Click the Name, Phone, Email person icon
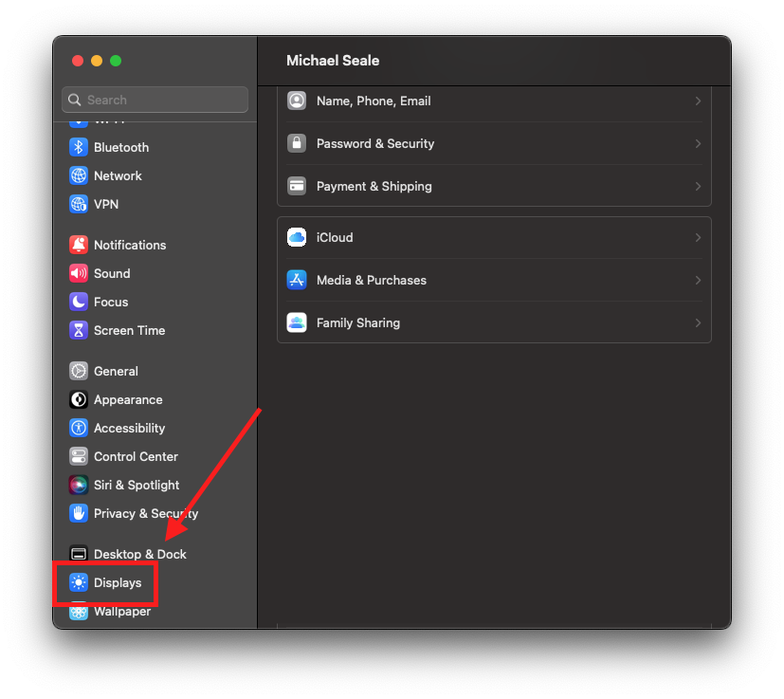 click(x=297, y=101)
